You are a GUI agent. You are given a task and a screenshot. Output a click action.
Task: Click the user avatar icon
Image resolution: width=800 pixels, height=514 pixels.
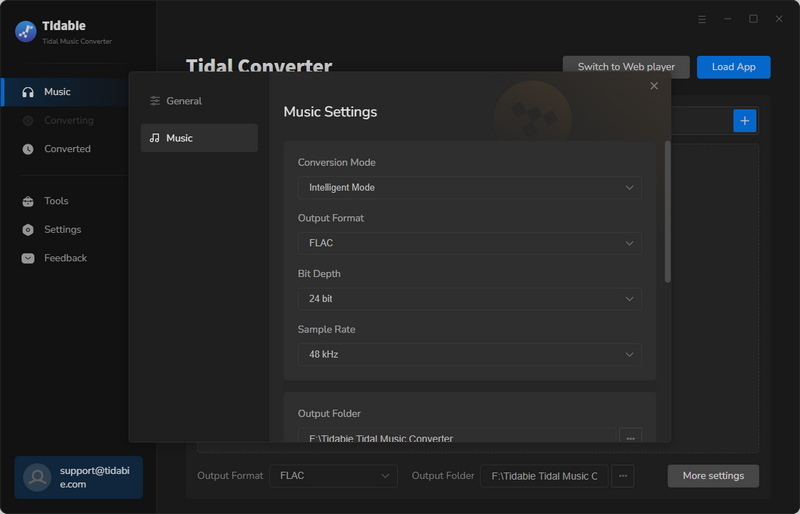[37, 477]
